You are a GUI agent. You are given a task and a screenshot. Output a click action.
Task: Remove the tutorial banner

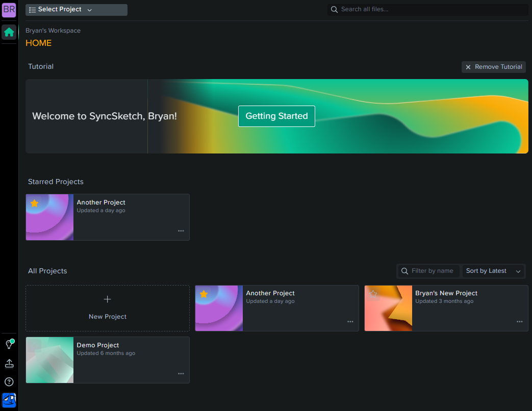[494, 67]
